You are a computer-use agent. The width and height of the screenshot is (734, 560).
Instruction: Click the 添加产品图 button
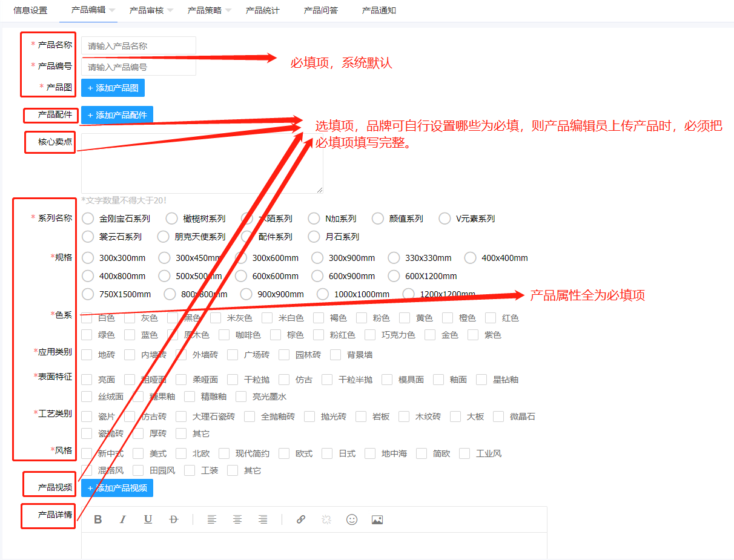113,88
